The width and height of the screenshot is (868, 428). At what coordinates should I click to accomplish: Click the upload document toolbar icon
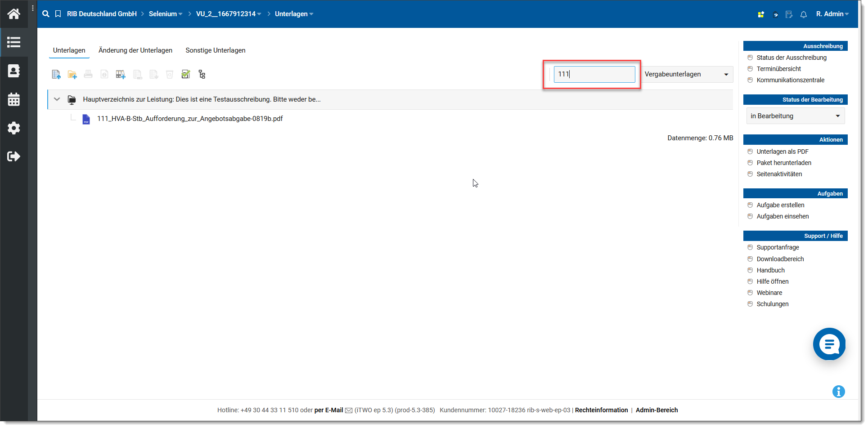point(56,75)
